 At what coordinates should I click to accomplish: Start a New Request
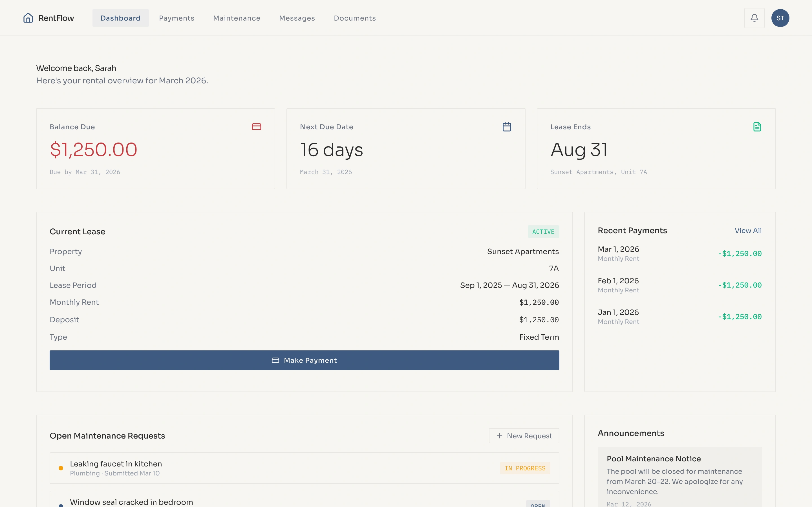524,435
